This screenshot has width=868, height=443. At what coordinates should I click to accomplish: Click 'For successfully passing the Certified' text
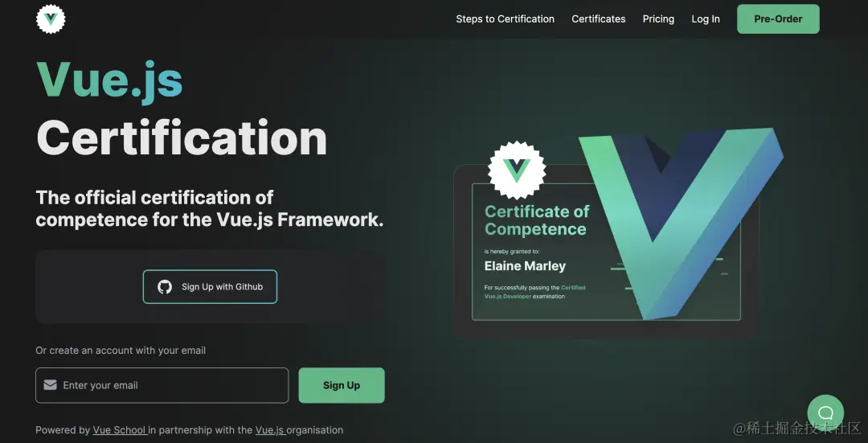[534, 287]
